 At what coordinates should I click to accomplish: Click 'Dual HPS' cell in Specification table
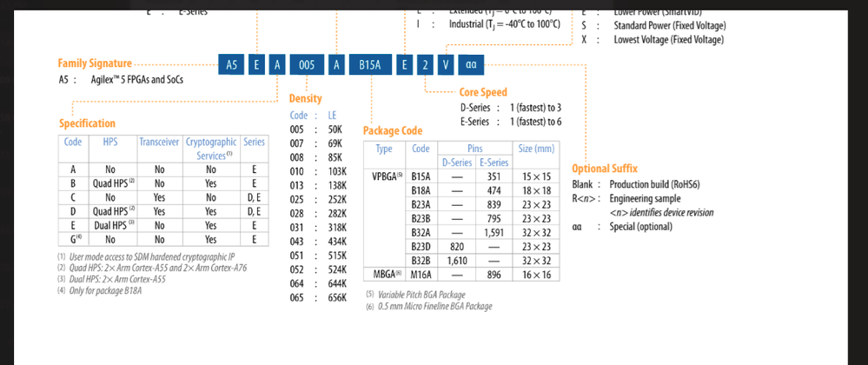[114, 226]
